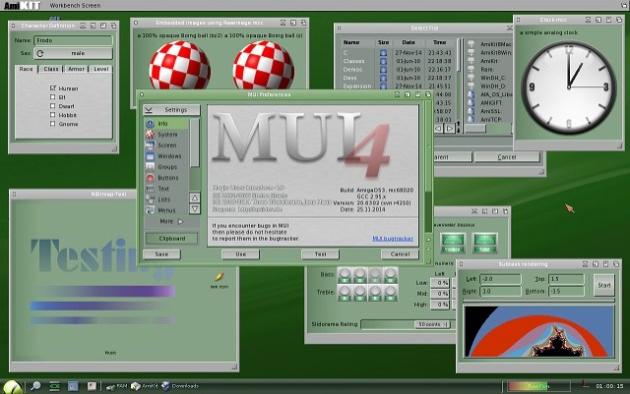Click up arrow of MUI settings list
The image size is (630, 394).
[194, 198]
